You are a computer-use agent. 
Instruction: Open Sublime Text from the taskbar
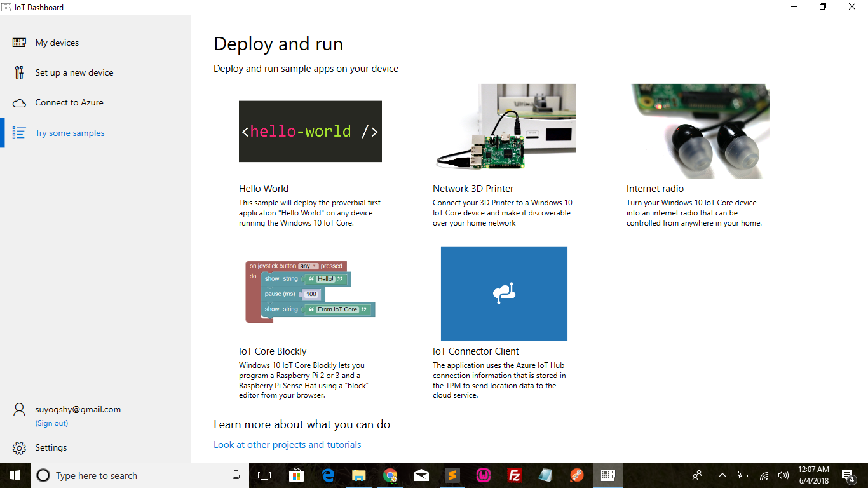tap(452, 475)
